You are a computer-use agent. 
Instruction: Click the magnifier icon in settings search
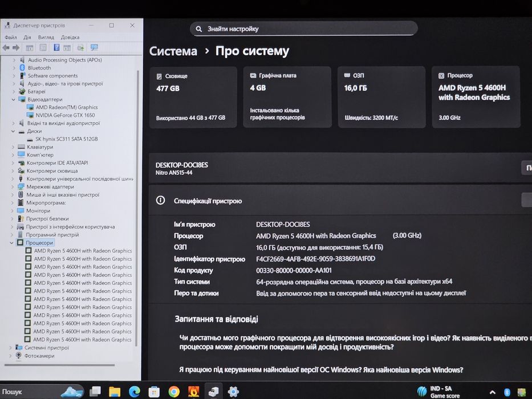(199, 29)
